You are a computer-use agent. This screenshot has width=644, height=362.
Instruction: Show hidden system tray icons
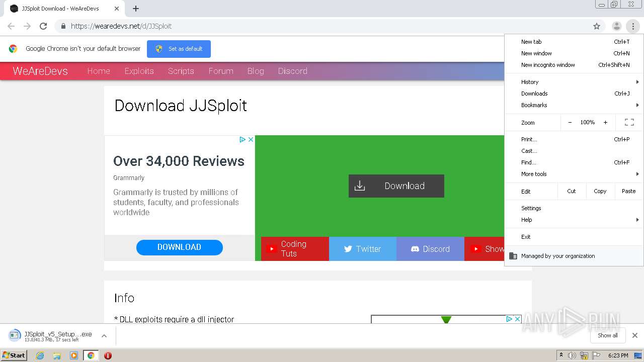tap(561, 355)
